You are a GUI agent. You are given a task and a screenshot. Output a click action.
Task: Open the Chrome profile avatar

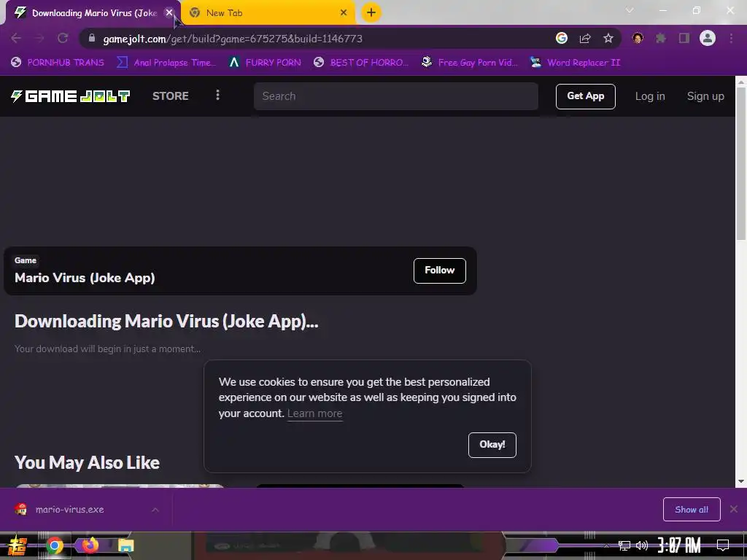tap(708, 38)
